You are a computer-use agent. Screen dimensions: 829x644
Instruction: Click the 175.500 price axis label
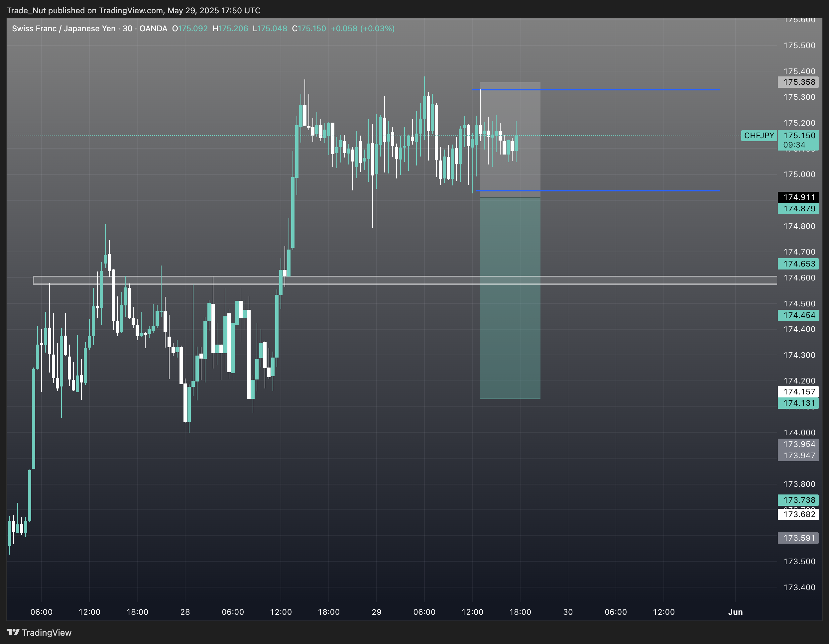click(799, 46)
